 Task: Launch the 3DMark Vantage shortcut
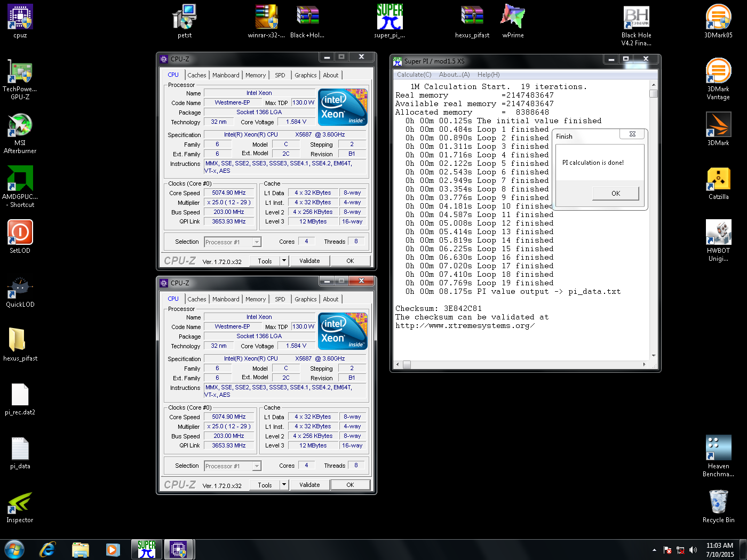coord(718,79)
